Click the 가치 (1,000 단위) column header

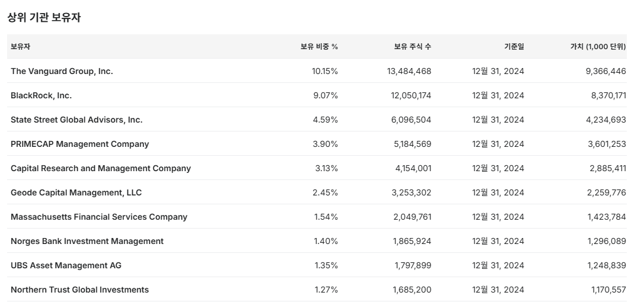tap(598, 47)
